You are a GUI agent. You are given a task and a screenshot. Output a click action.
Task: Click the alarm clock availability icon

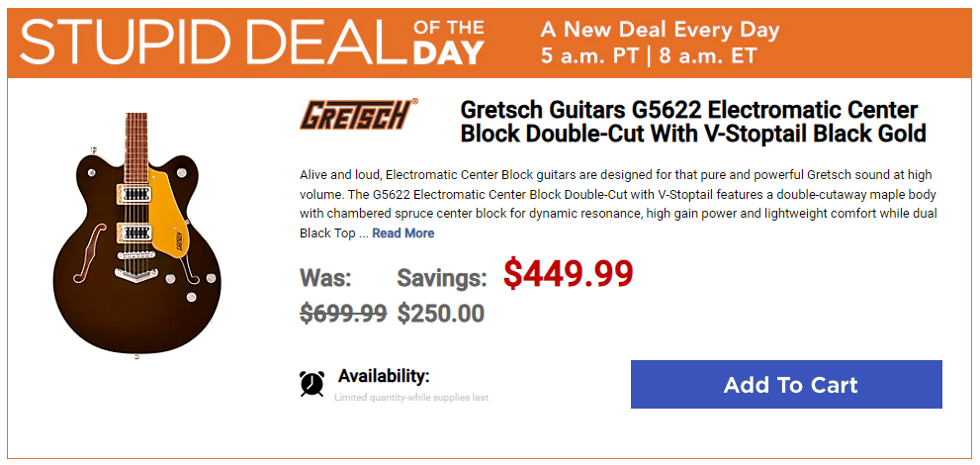312,384
